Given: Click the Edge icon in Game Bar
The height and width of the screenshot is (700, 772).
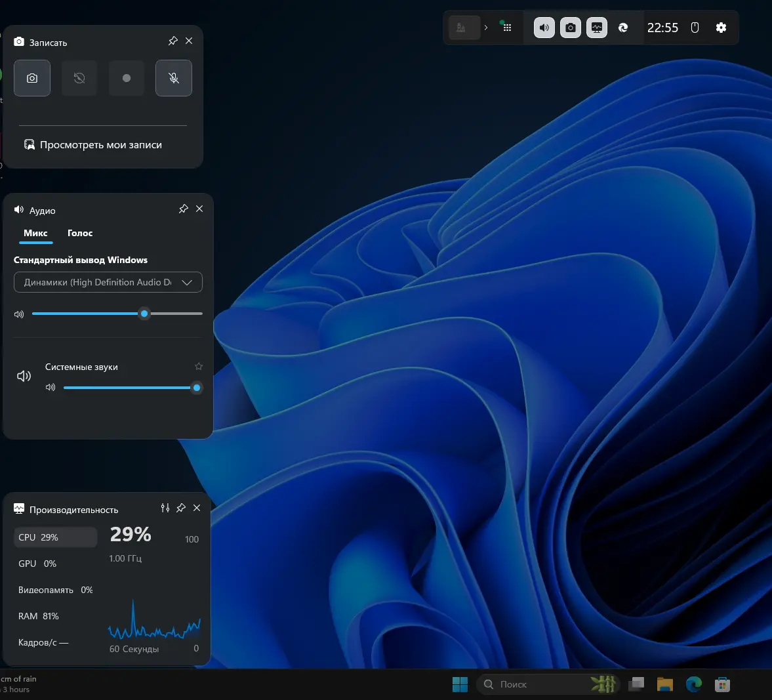Looking at the screenshot, I should click(623, 28).
